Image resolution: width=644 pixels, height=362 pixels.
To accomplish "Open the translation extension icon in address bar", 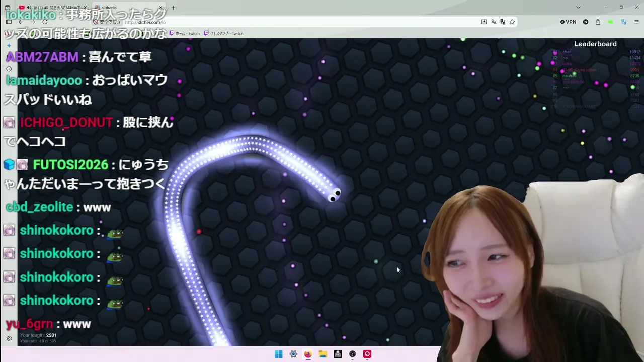I will point(503,22).
